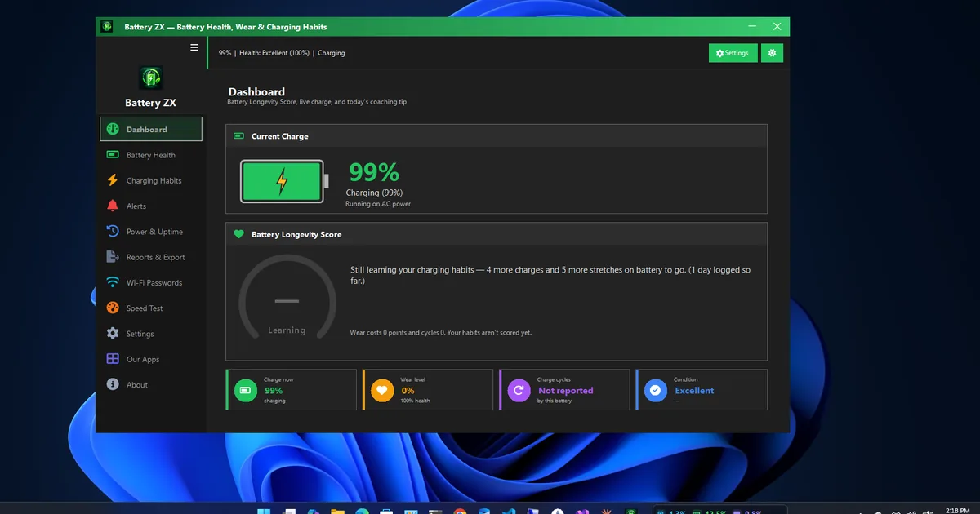The height and width of the screenshot is (514, 980).
Task: Select Power & Uptime in sidebar
Action: (x=151, y=232)
